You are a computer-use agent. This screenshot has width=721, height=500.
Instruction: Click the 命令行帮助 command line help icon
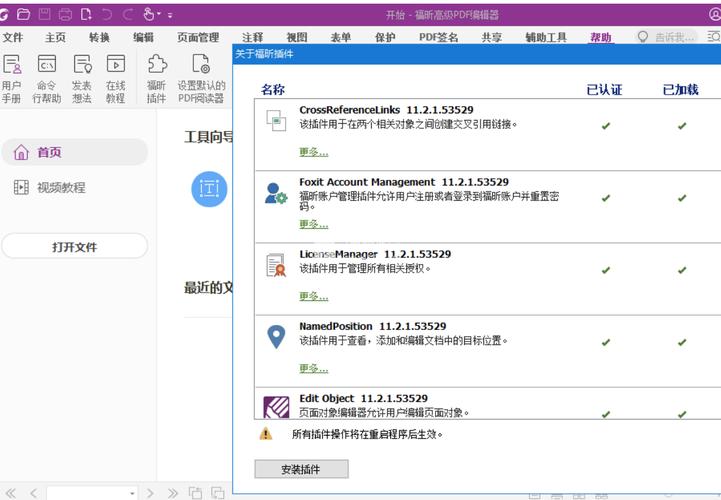pos(46,66)
